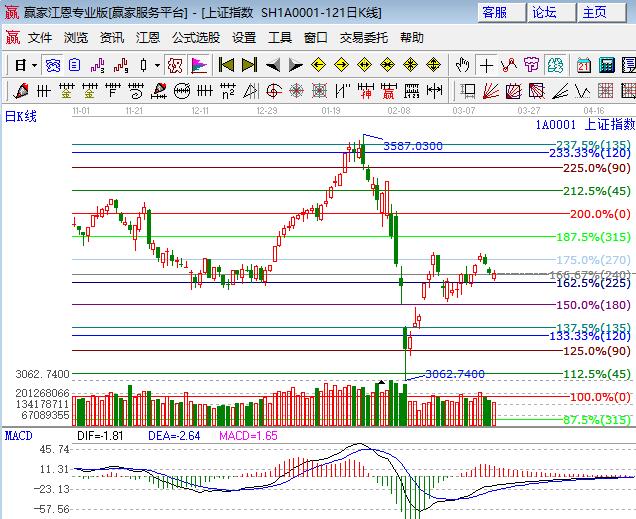
Task: Open the 江恩 menu
Action: (x=147, y=37)
